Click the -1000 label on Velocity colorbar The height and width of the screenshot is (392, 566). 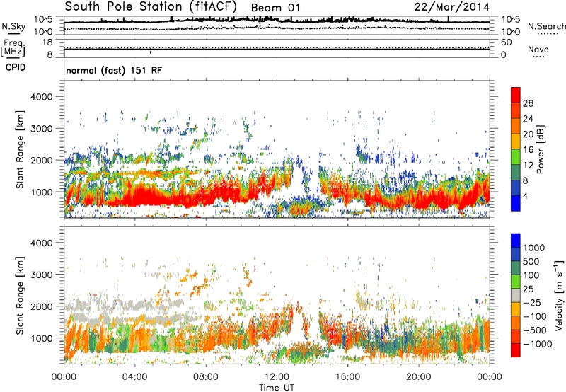(x=538, y=344)
